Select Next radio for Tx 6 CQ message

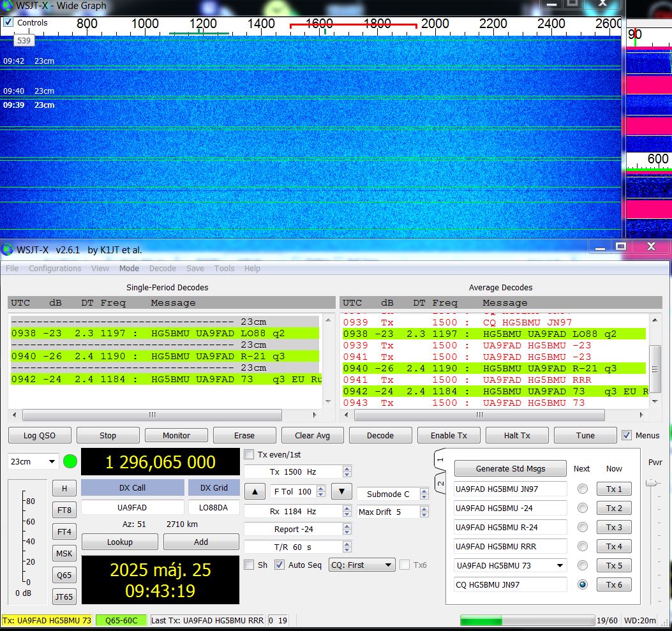tap(583, 584)
